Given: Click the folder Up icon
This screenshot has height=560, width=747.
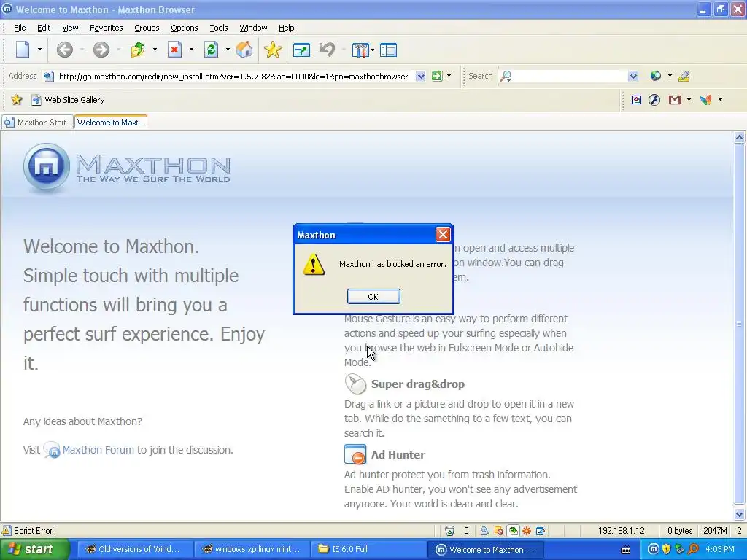Looking at the screenshot, I should pos(138,50).
